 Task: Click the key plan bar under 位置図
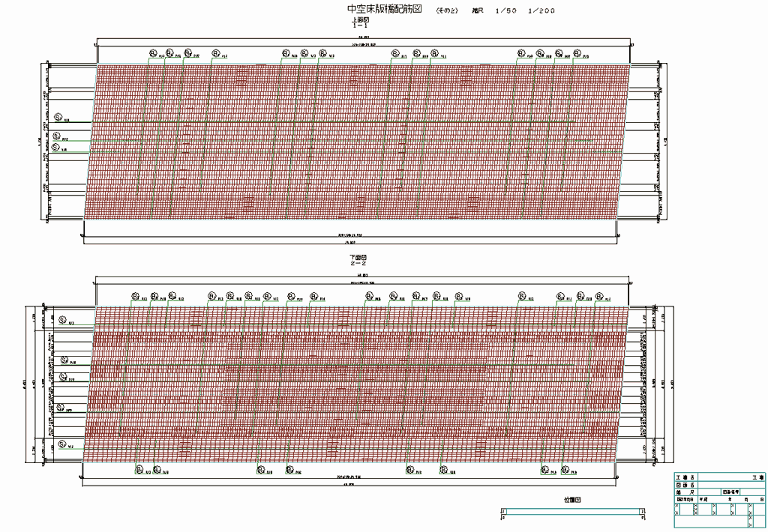pyautogui.click(x=573, y=513)
